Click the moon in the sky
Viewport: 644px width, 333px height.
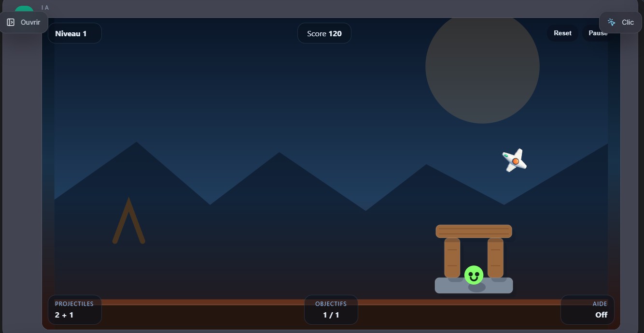click(482, 67)
